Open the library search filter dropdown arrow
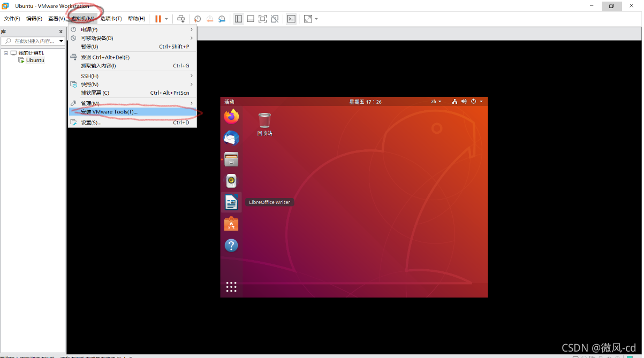This screenshot has width=644, height=358. click(x=60, y=41)
